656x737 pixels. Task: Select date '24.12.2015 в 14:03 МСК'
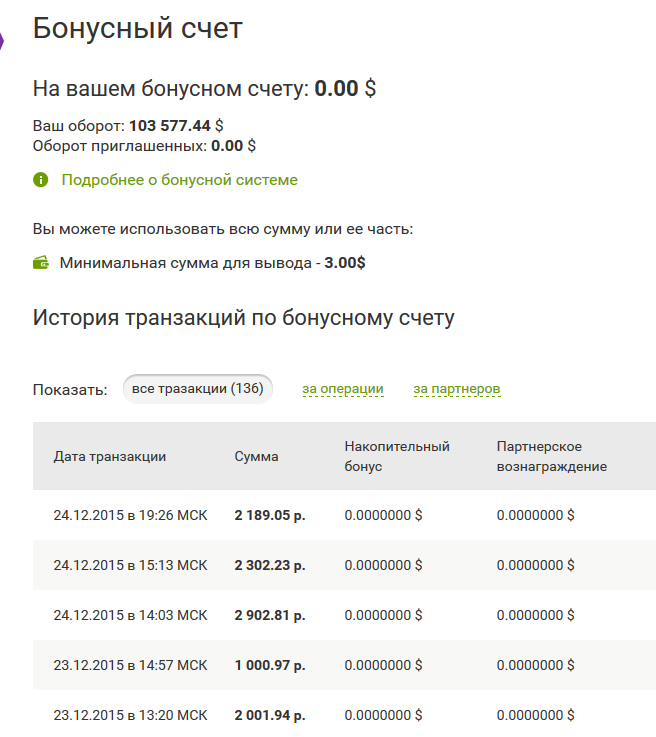coord(130,615)
